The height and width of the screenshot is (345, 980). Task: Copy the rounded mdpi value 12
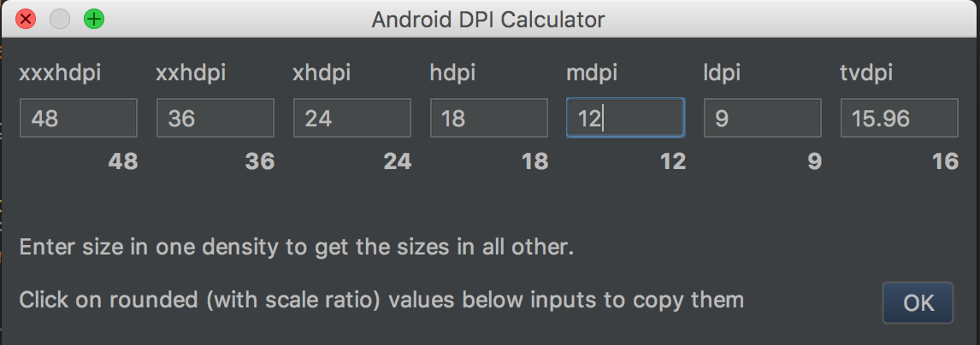click(x=672, y=161)
